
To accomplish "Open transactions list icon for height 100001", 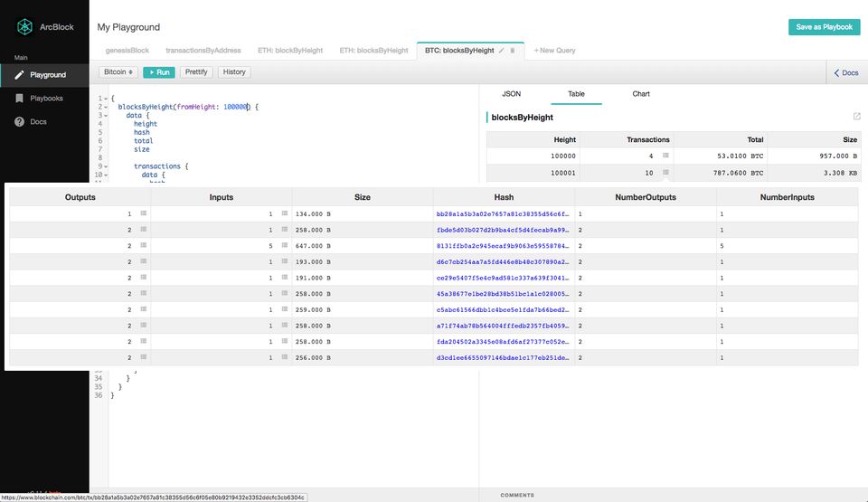I will [665, 172].
